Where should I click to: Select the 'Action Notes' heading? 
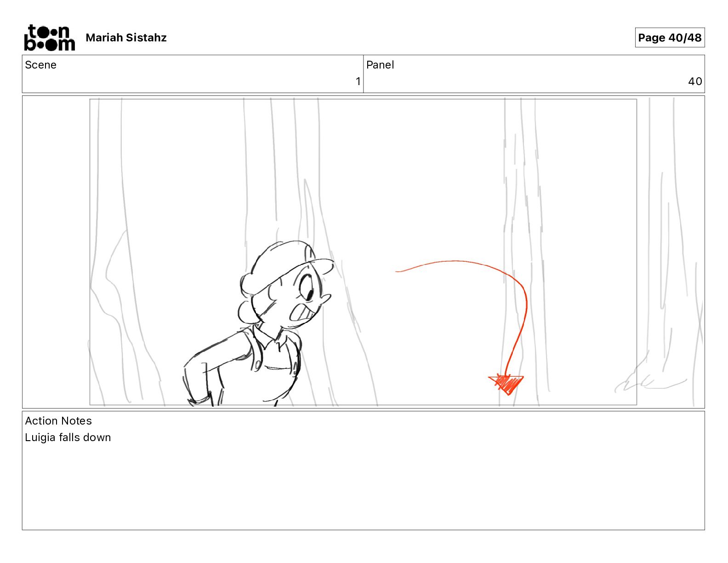(x=58, y=421)
